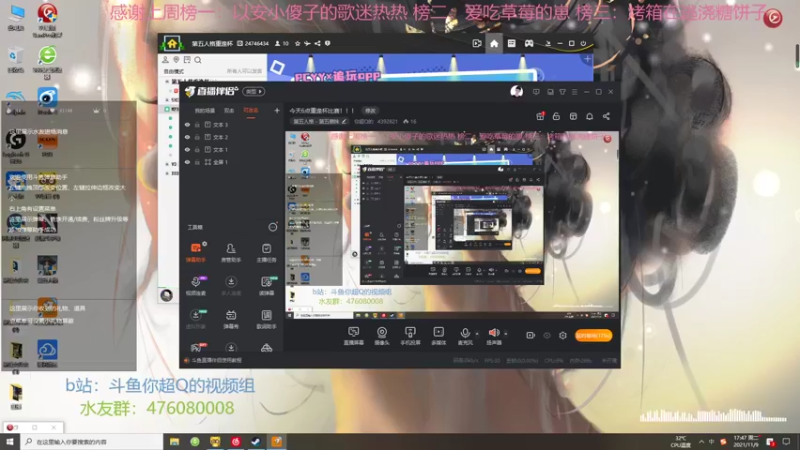Open the gear settings next to start button
Viewport: 800px width, 450px height.
pos(563,335)
